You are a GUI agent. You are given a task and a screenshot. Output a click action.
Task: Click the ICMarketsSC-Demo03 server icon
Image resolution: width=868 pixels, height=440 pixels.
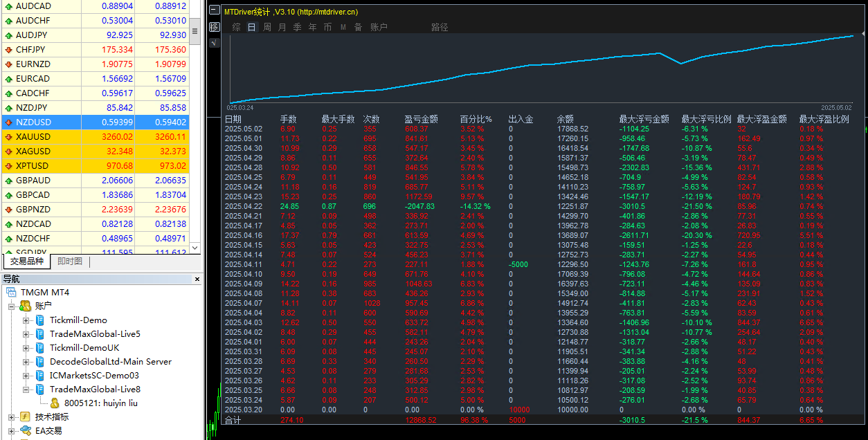coord(39,375)
